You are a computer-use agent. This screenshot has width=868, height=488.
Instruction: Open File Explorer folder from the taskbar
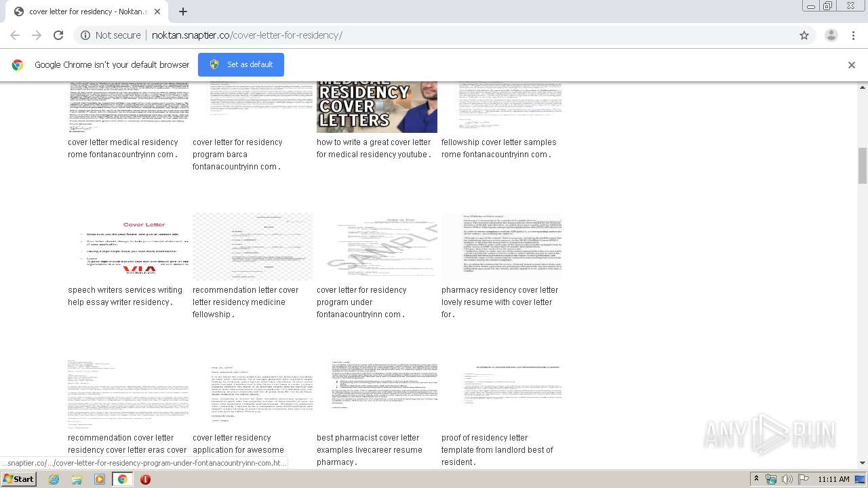point(77,479)
